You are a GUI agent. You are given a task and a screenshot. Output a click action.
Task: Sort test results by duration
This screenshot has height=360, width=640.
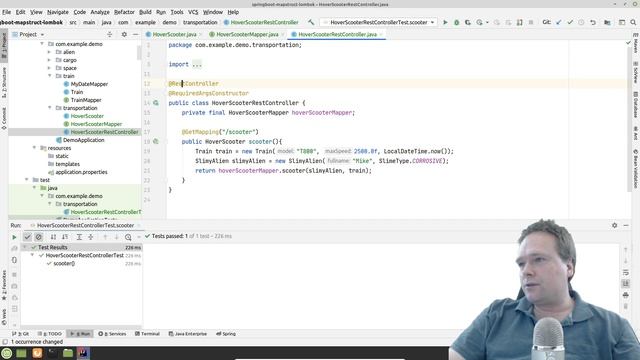[x=65, y=237]
